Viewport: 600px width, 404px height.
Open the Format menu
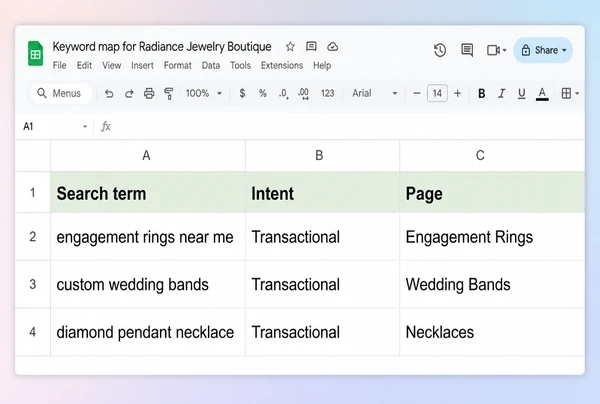pos(178,65)
